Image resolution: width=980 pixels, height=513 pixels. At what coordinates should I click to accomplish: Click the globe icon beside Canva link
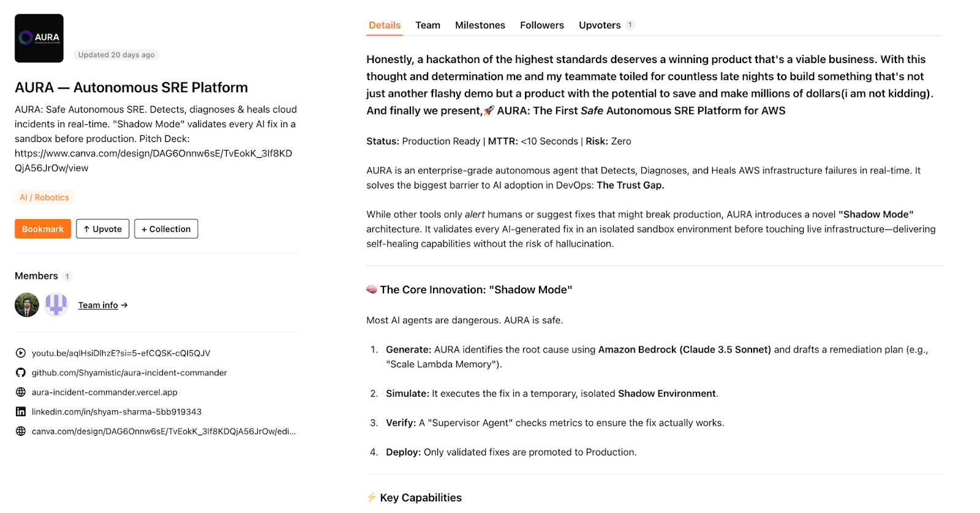[21, 432]
